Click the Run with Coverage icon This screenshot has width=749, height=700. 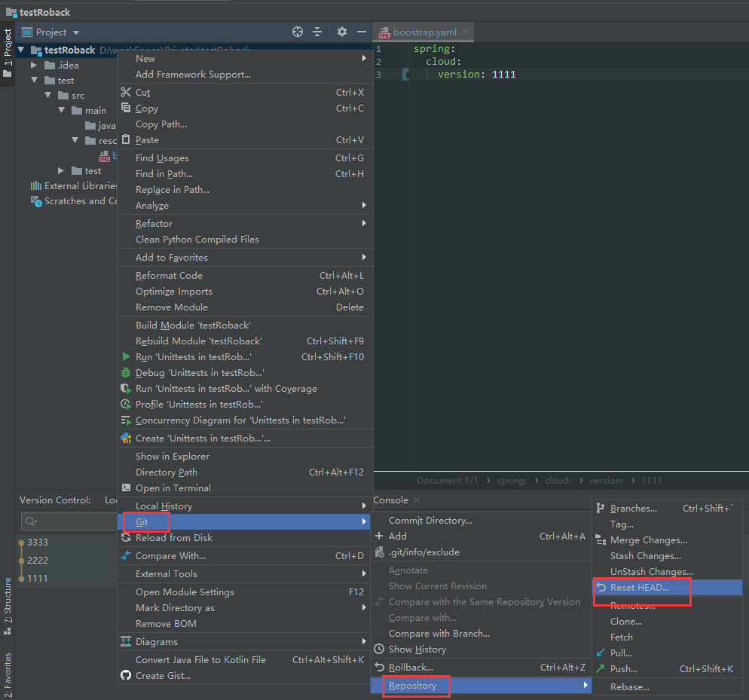126,388
